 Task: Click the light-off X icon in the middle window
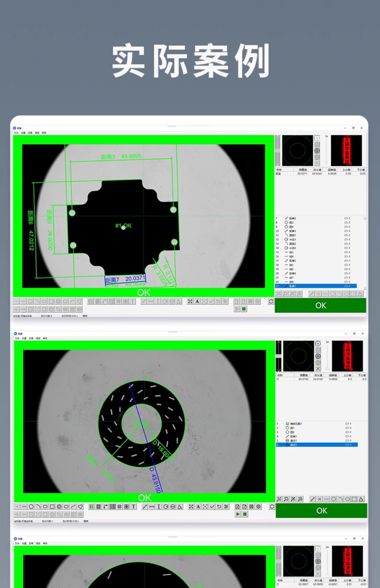click(x=318, y=369)
